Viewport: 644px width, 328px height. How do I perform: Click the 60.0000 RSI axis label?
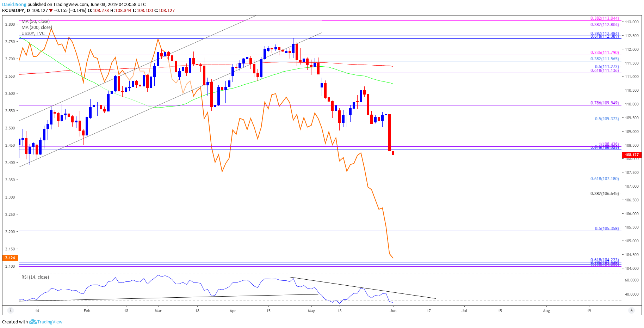coord(632,280)
